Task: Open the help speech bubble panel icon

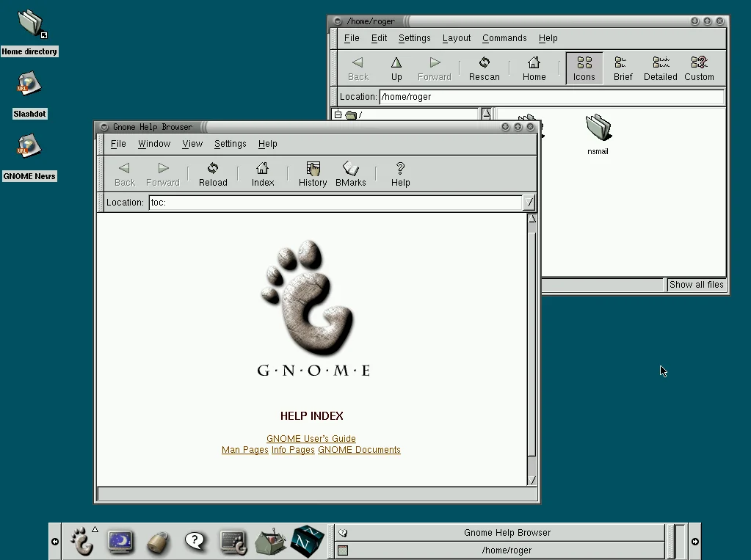Action: click(x=195, y=542)
